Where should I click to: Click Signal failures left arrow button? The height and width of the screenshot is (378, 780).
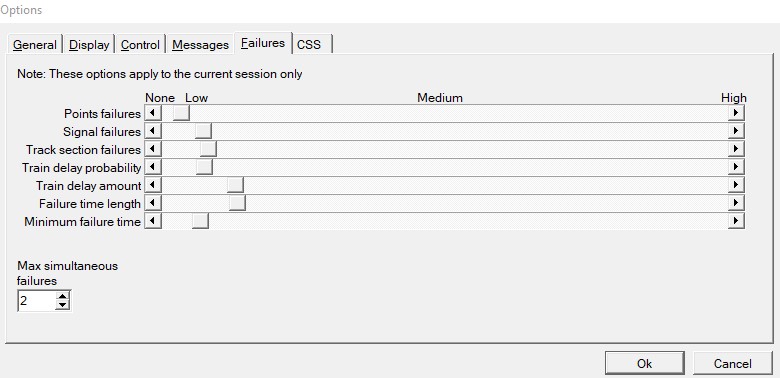pyautogui.click(x=153, y=131)
